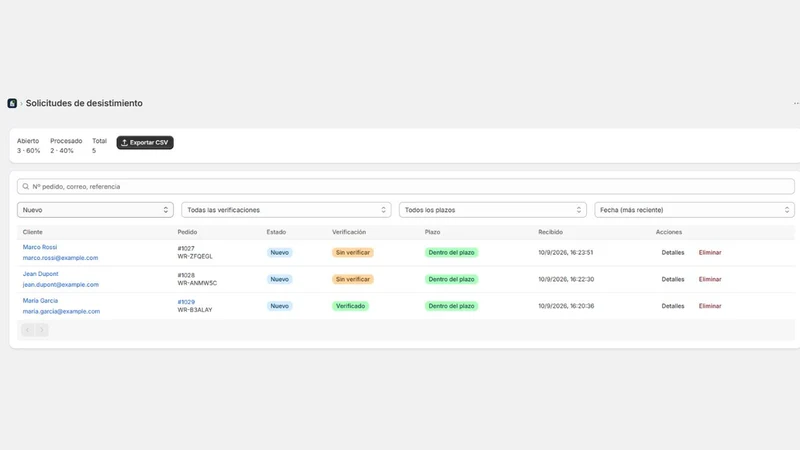Click Nuevo badge in Marco Rossi row
This screenshot has width=800, height=450.
(x=279, y=253)
